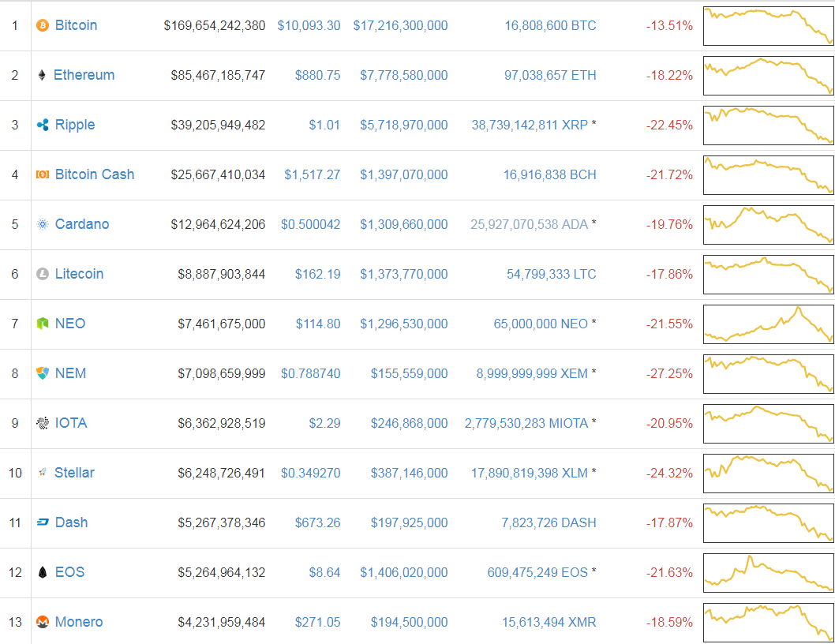The image size is (835, 644).
Task: Select NEM's -27.25% change value
Action: click(x=669, y=373)
